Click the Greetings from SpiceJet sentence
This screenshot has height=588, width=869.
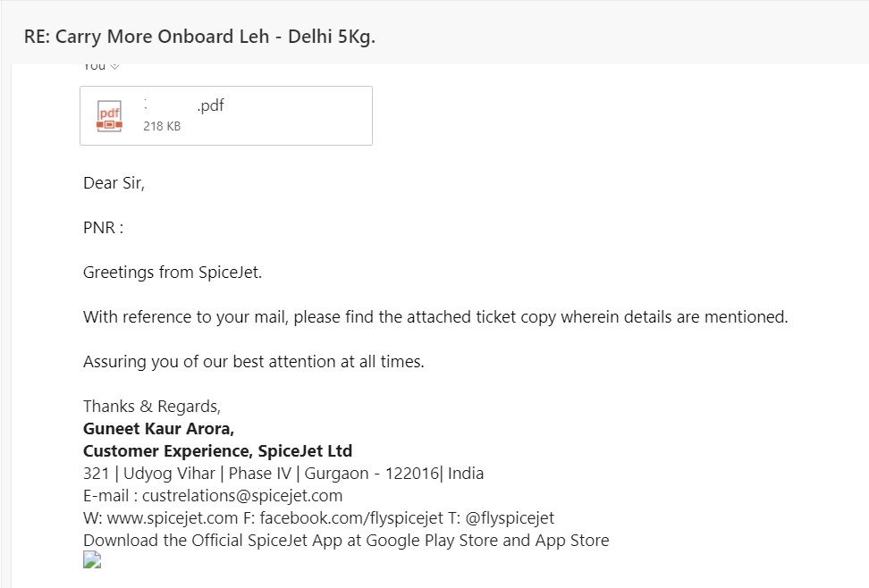[173, 273]
